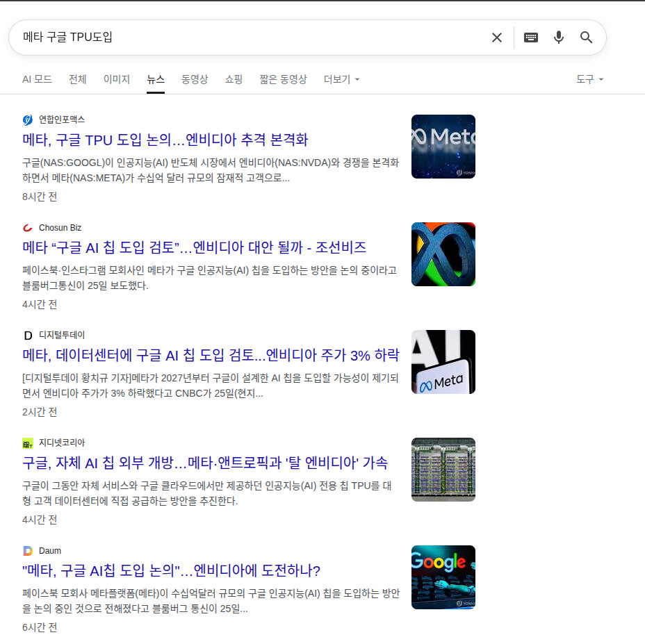Click the Daum source name
The width and height of the screenshot is (645, 644).
pyautogui.click(x=50, y=551)
